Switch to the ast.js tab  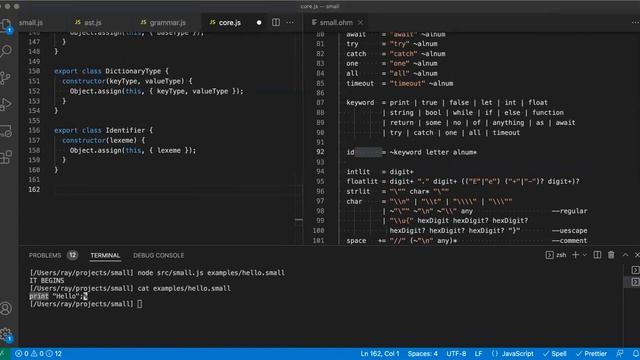(x=89, y=22)
